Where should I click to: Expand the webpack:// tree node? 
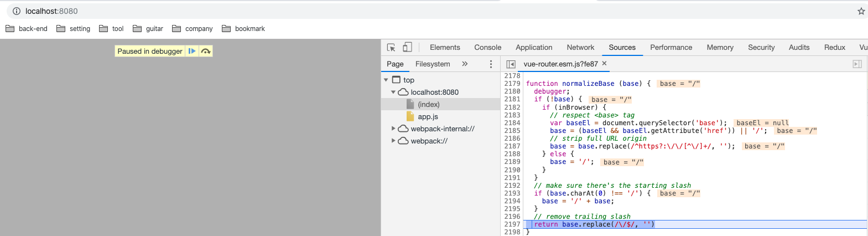coord(393,141)
